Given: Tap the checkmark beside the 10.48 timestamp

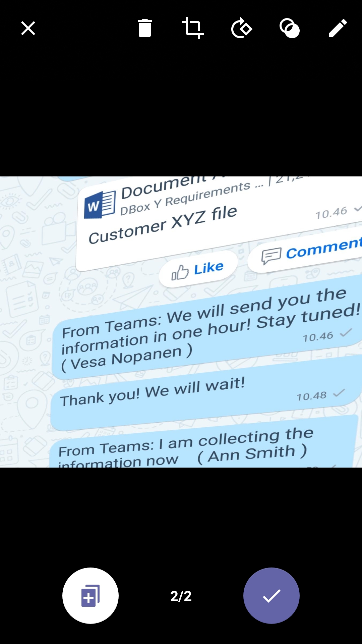Looking at the screenshot, I should click(x=339, y=393).
